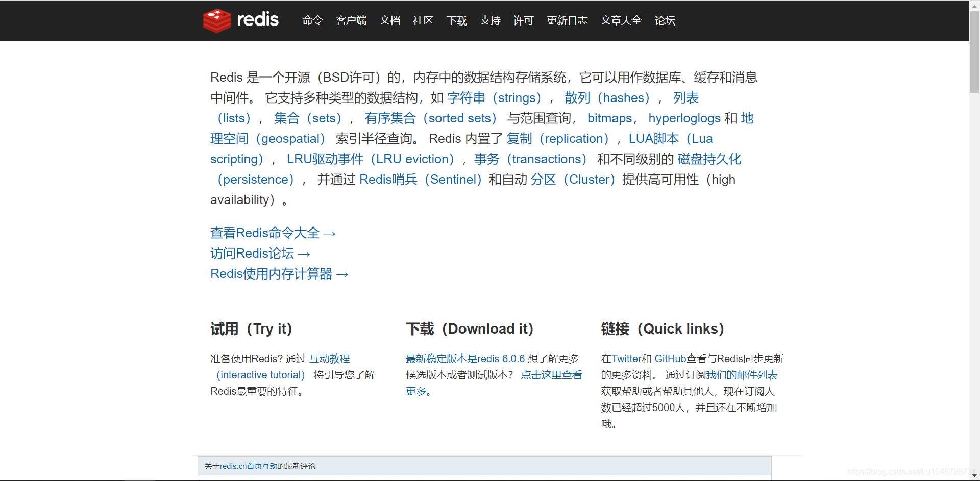Screen dimensions: 980x481
Task: Open 访问Redis论坛 link
Action: pos(260,254)
